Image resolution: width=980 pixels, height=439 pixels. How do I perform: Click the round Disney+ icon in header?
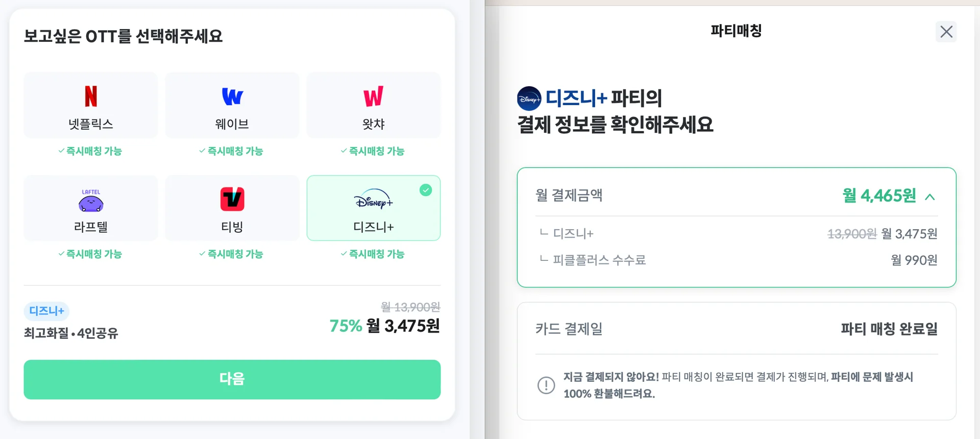[529, 99]
